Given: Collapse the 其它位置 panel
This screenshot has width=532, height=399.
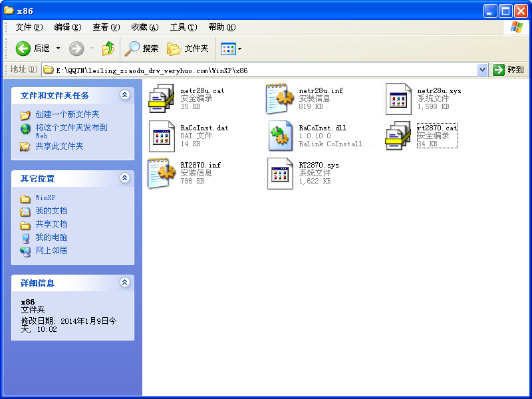Looking at the screenshot, I should [125, 178].
